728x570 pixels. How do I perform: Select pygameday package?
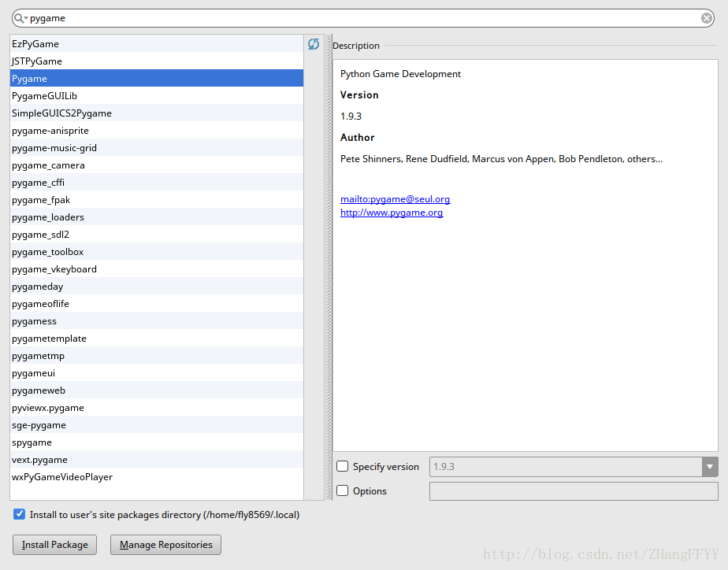157,286
